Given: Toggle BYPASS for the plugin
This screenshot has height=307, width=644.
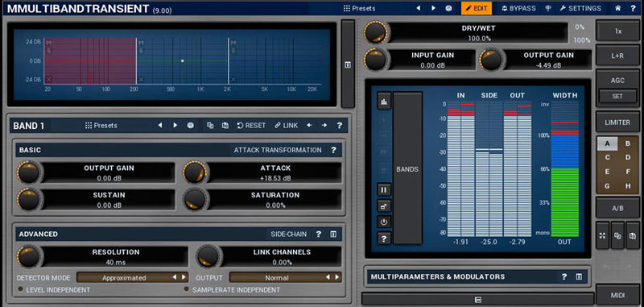Looking at the screenshot, I should (518, 8).
